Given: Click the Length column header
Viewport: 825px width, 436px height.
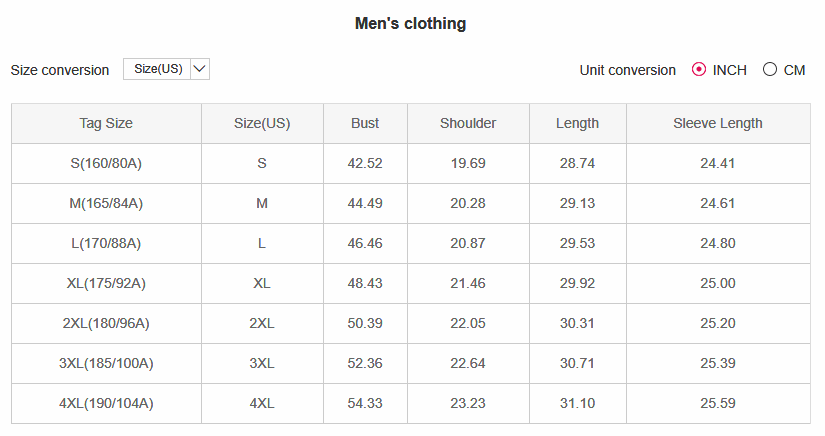Looking at the screenshot, I should [x=577, y=123].
